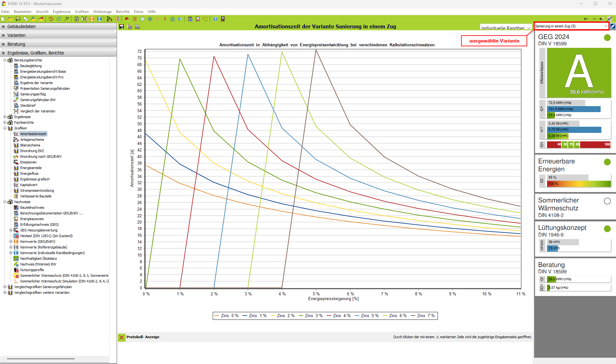Toggle the green GEG 2024 status indicator
The width and height of the screenshot is (616, 364).
pyautogui.click(x=607, y=38)
